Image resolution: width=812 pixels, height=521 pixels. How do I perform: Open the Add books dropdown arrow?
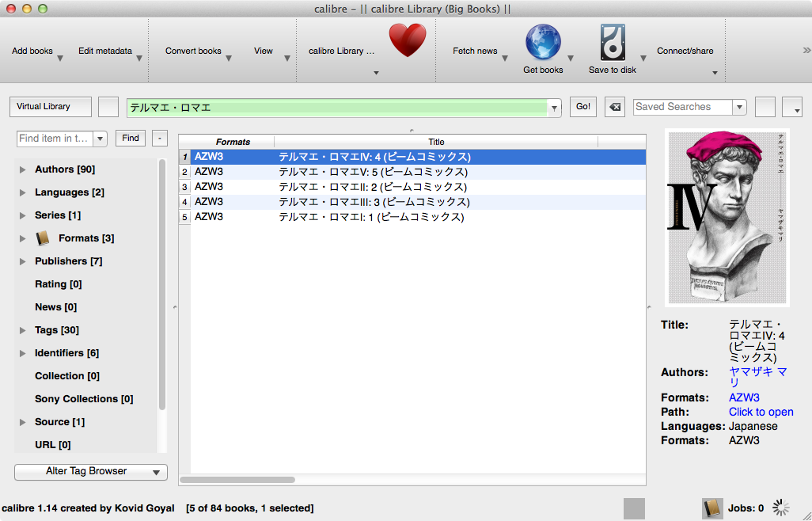pos(60,59)
